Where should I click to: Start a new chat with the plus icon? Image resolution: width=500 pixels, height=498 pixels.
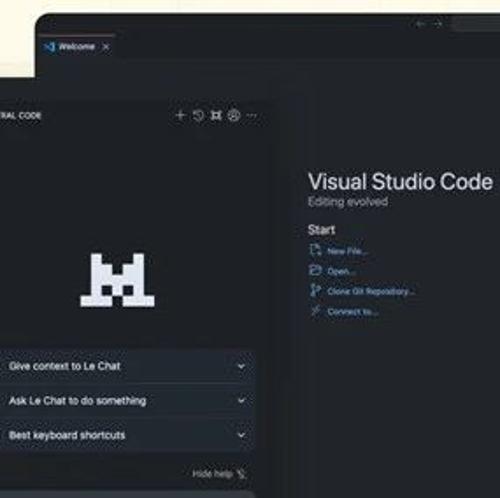click(x=180, y=115)
